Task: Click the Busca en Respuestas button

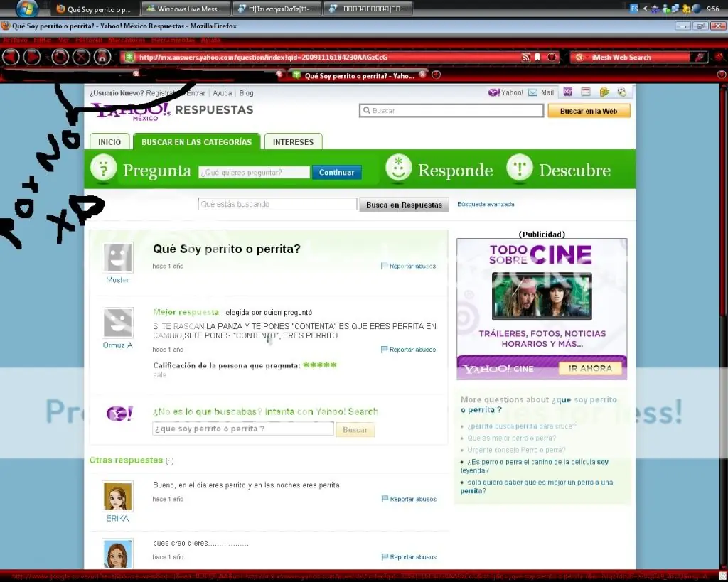Action: coord(404,205)
